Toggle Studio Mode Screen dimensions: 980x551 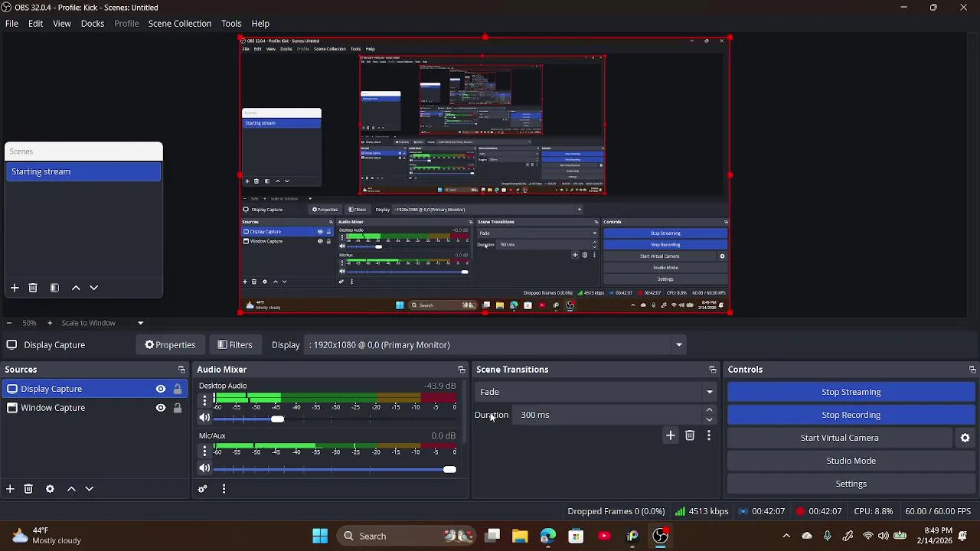(x=851, y=461)
